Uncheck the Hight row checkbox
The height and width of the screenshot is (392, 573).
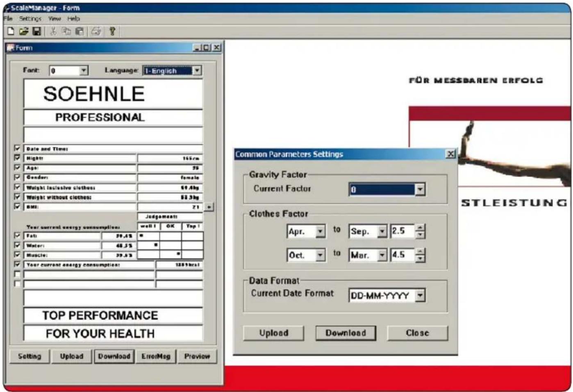[x=17, y=158]
